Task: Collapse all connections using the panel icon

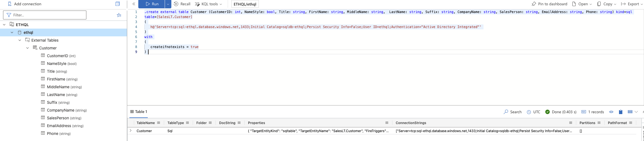Action: [117, 4]
